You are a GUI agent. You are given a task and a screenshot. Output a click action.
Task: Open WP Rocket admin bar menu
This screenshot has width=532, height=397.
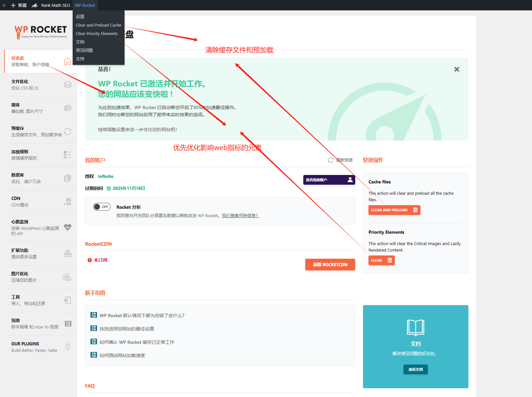coord(85,5)
